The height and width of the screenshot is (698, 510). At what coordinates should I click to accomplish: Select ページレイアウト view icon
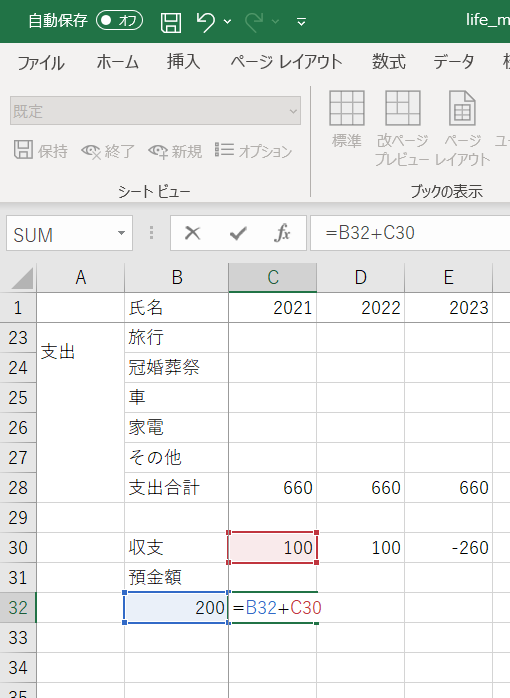pyautogui.click(x=462, y=128)
